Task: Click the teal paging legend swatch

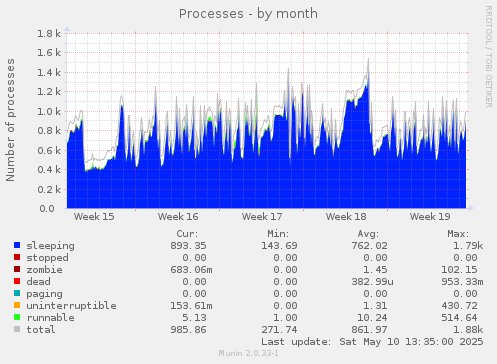Action: 17,293
